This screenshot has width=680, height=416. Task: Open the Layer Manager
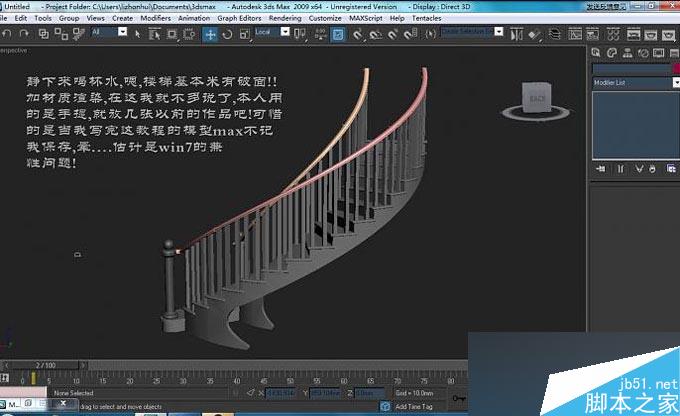coord(554,34)
